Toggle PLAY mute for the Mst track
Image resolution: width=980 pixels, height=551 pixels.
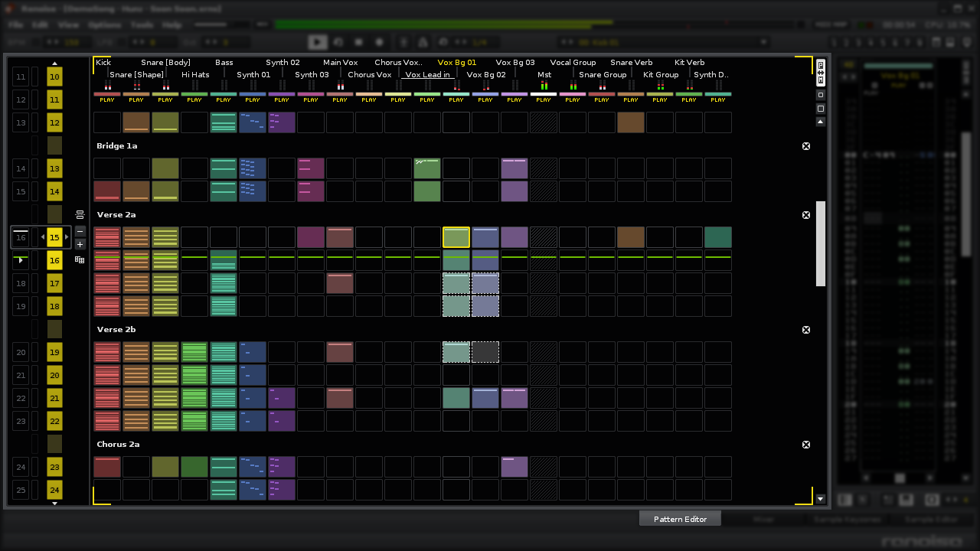click(x=544, y=99)
